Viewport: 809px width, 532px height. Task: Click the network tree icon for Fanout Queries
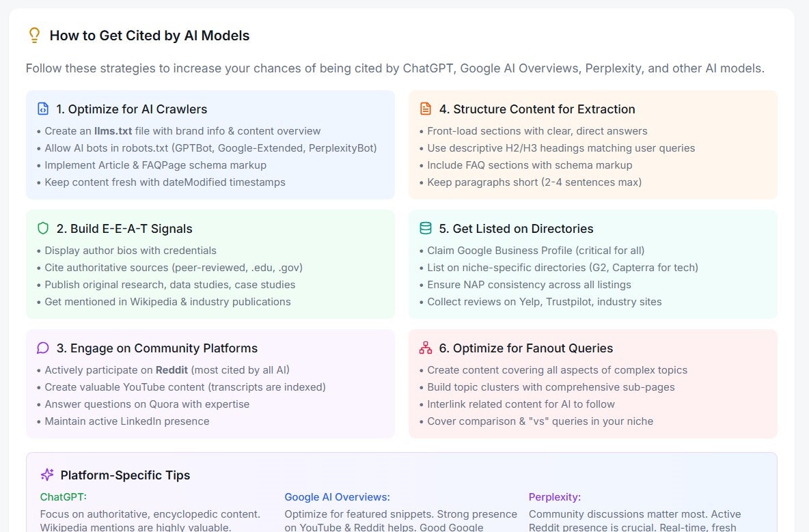(x=425, y=348)
